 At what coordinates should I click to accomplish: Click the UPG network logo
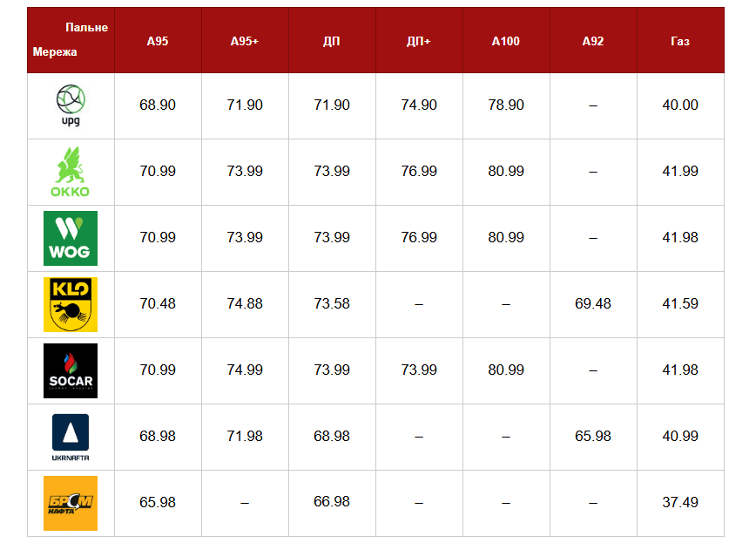click(71, 105)
